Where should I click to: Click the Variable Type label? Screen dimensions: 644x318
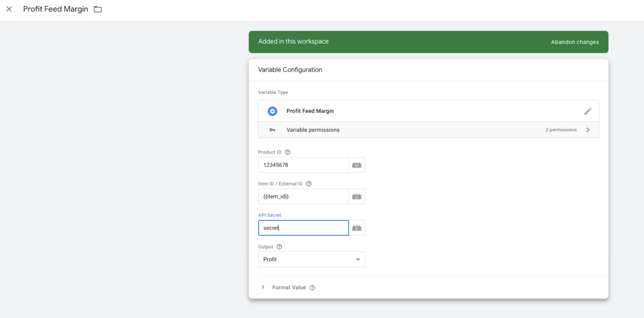(x=273, y=92)
